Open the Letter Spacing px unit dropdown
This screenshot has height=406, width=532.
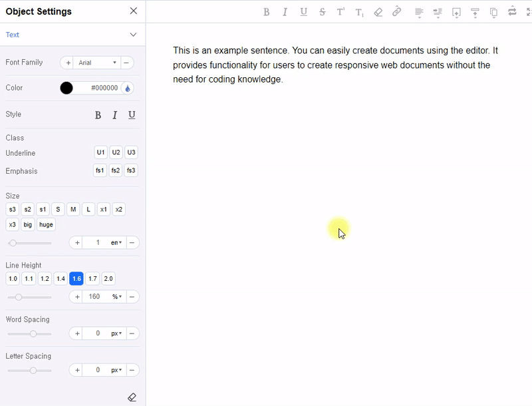116,370
